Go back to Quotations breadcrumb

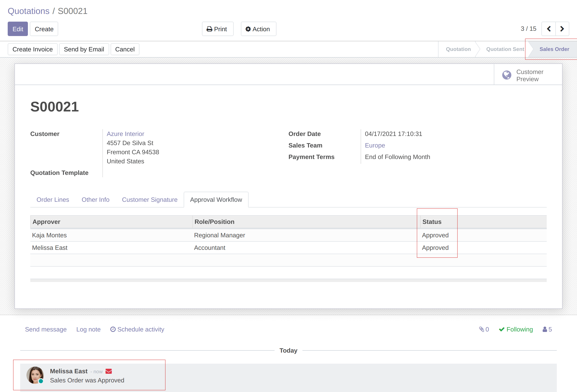pos(29,11)
